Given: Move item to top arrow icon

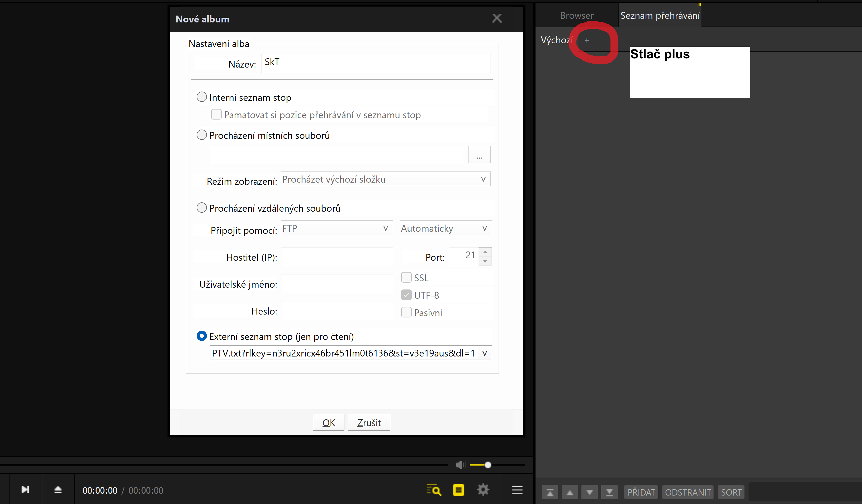Looking at the screenshot, I should 550,492.
